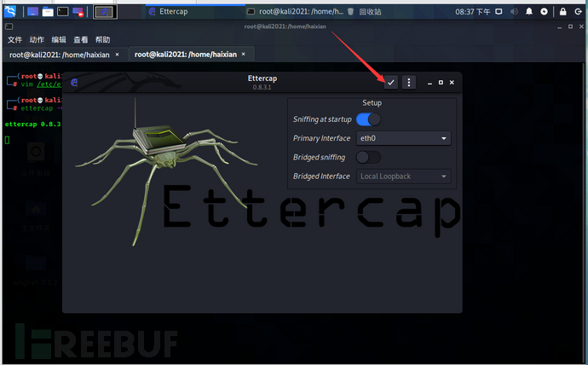Maximize the Ettercap window
The image size is (588, 365).
[x=441, y=82]
